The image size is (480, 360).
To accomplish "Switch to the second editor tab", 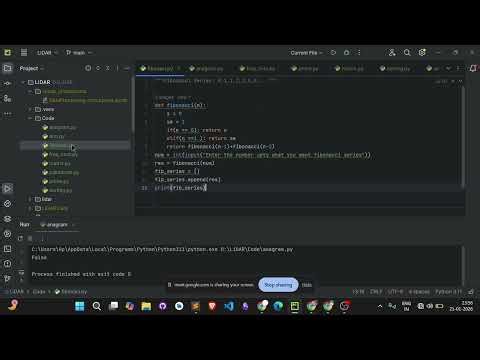I will click(x=206, y=68).
